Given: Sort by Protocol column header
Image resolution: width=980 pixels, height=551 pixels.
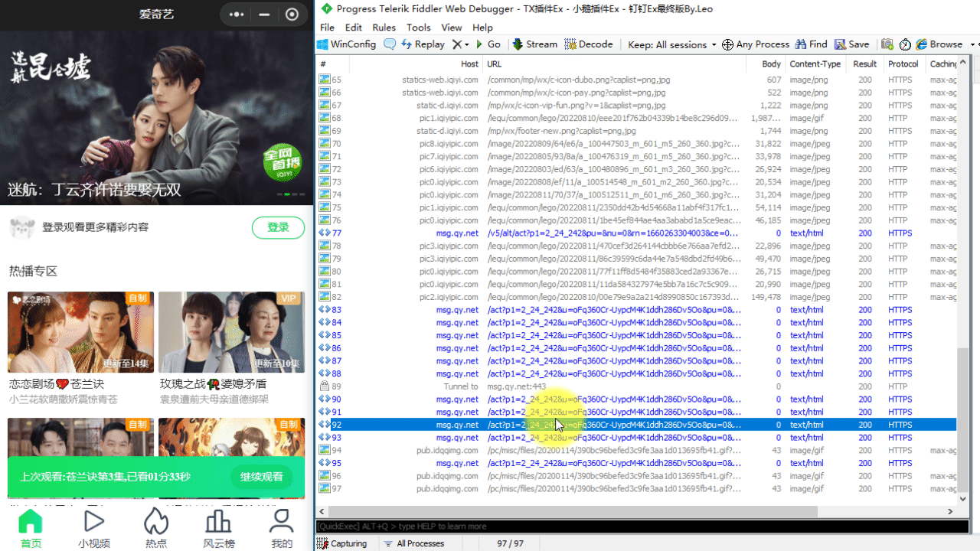Looking at the screenshot, I should pos(903,64).
